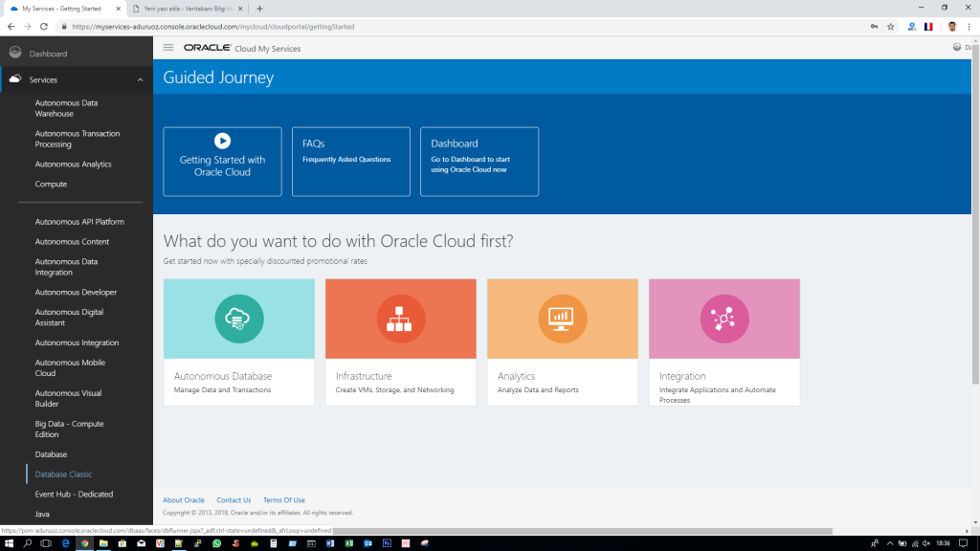Open the Java service entry
The image size is (980, 551).
click(42, 515)
